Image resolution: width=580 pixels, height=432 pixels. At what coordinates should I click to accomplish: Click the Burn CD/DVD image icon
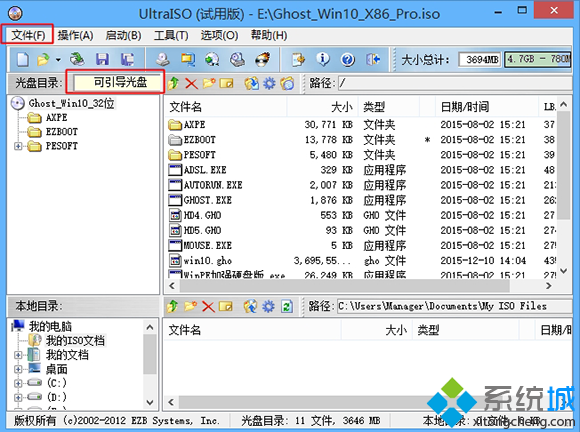coord(263,59)
